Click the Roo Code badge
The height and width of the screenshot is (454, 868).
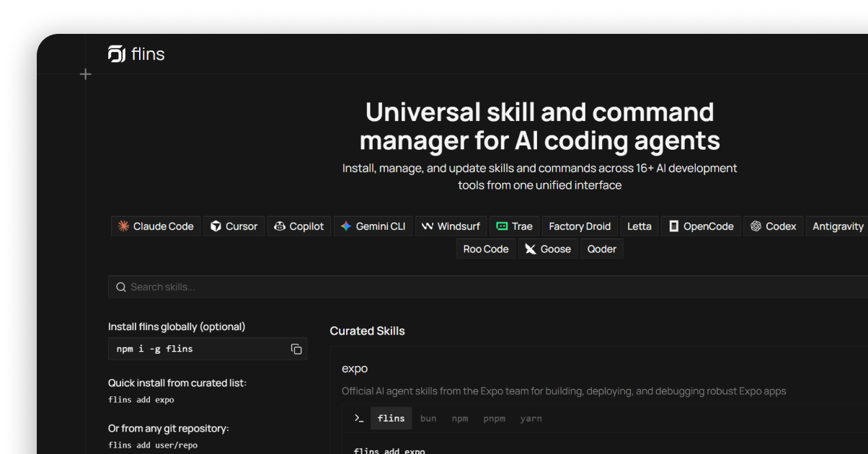(486, 249)
